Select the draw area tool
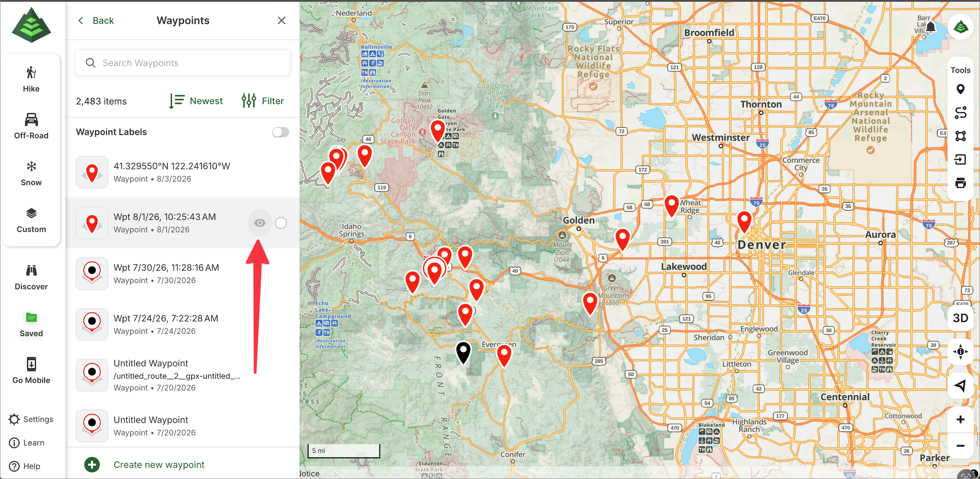This screenshot has height=479, width=980. pos(961,136)
